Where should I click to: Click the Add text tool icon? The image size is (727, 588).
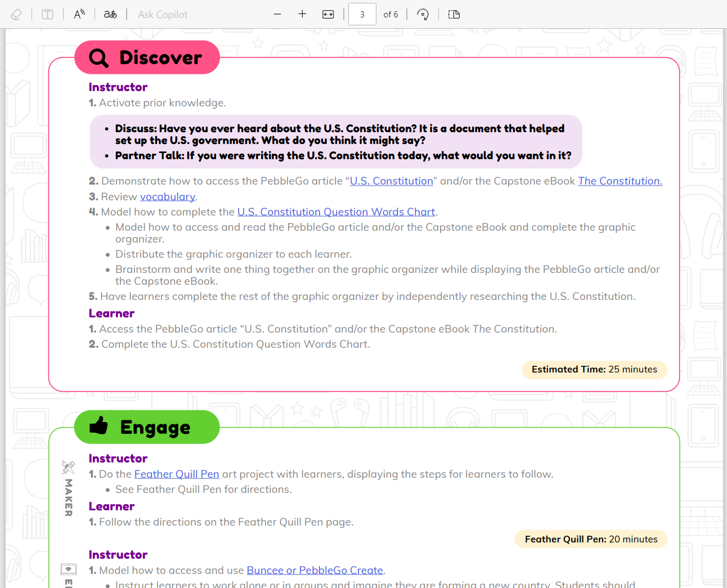click(48, 14)
